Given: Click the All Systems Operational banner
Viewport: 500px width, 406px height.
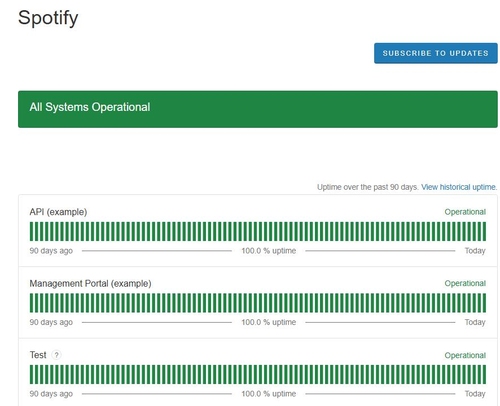Looking at the screenshot, I should (x=258, y=109).
